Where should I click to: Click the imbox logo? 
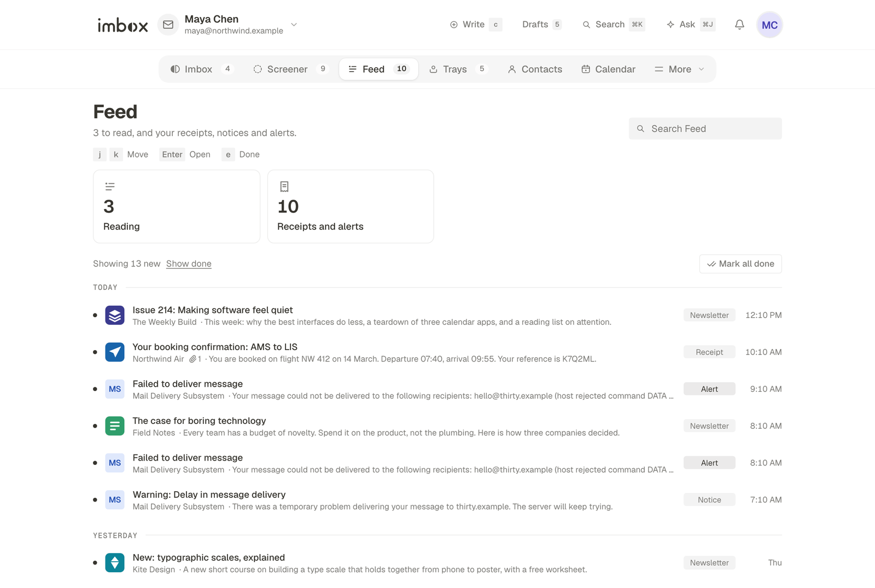point(122,25)
